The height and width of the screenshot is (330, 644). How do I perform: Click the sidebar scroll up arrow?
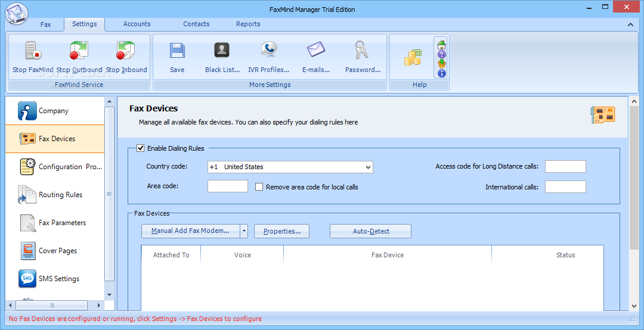[109, 101]
